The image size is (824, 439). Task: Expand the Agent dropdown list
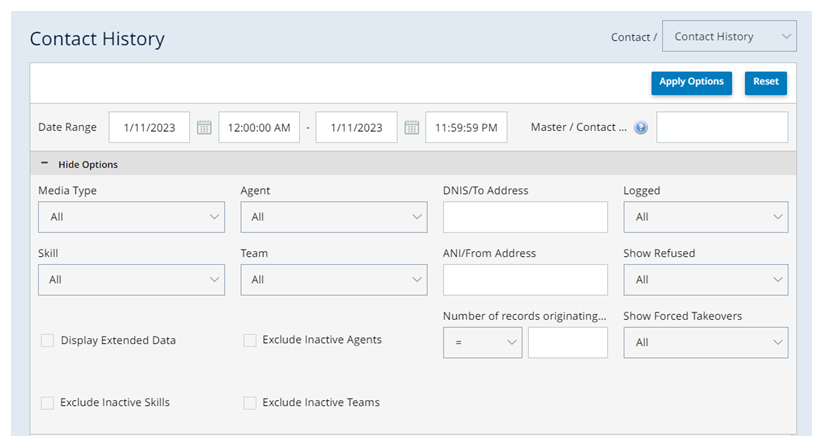(334, 217)
